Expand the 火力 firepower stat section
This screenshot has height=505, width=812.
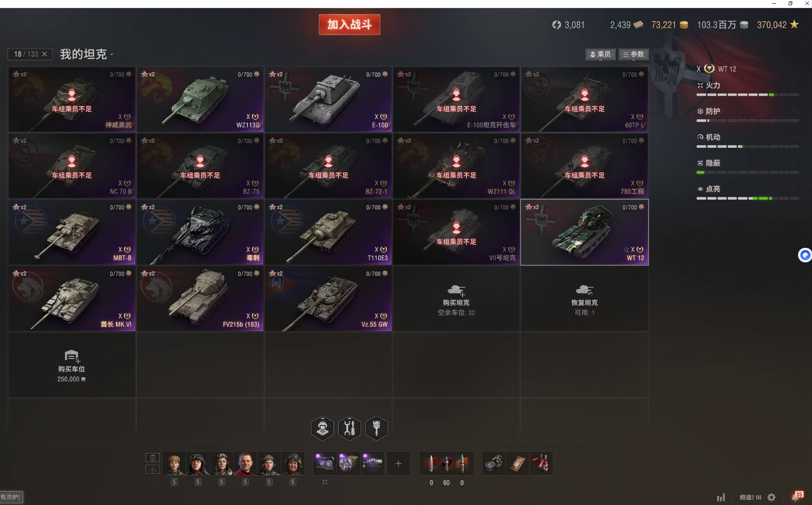[748, 86]
